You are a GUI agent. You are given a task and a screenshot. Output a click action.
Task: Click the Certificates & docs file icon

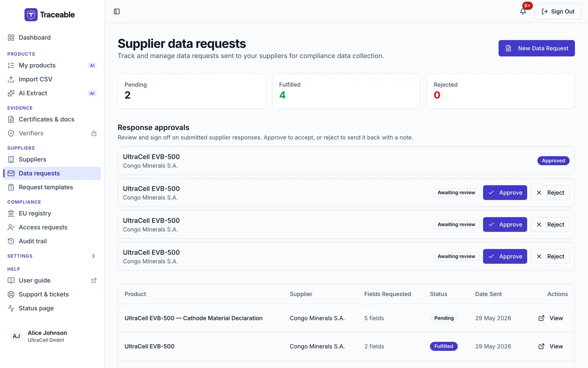tap(11, 119)
